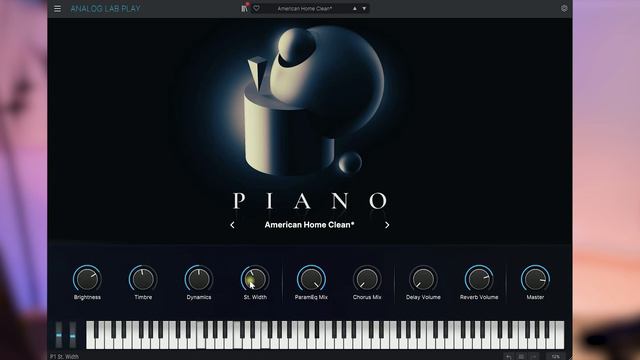Image resolution: width=640 pixels, height=360 pixels.
Task: Go to previous preset using left chevron
Action: coord(232,225)
